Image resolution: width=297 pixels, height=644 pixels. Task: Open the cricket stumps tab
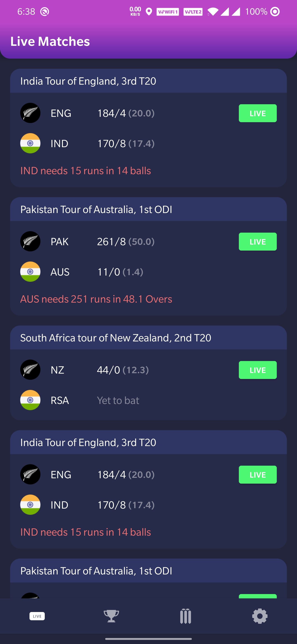[x=185, y=616]
